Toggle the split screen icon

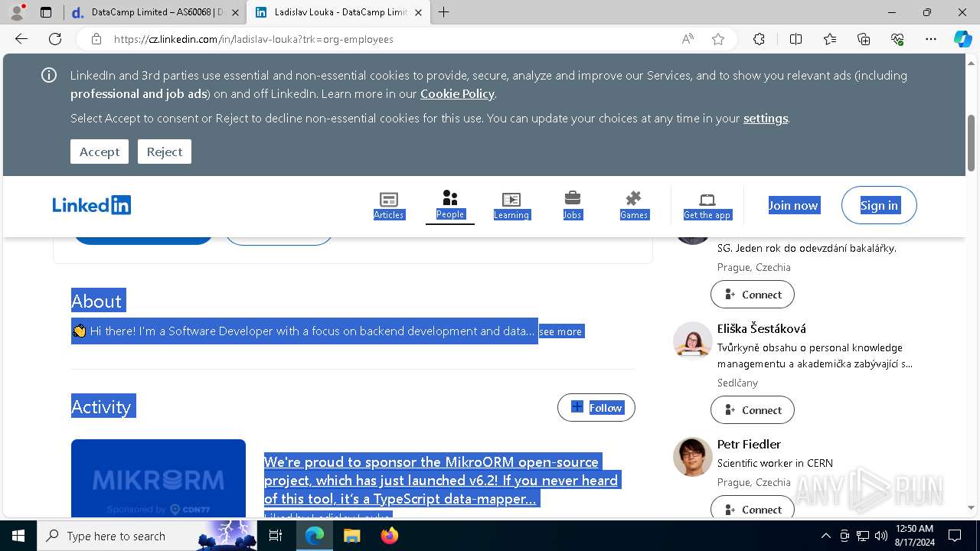pos(795,39)
